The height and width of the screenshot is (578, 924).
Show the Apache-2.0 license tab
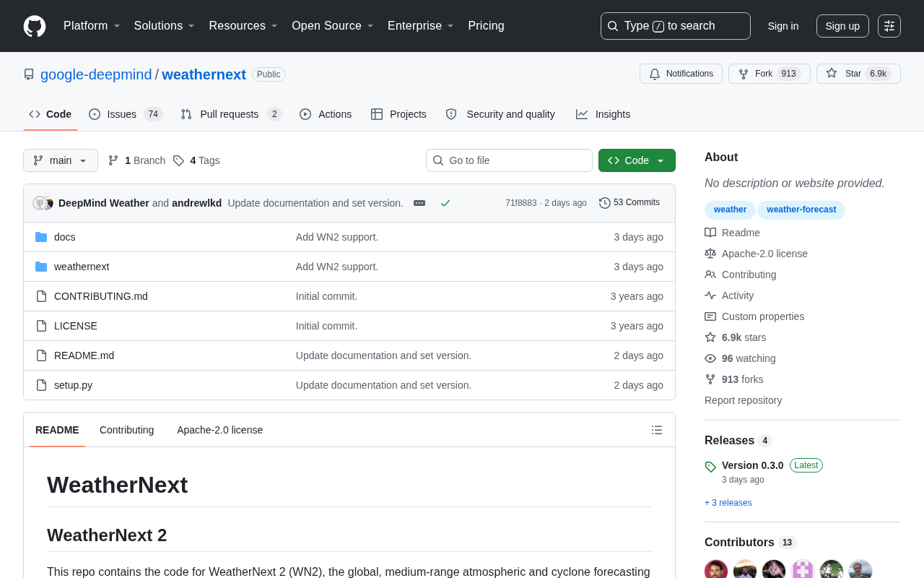pos(219,430)
